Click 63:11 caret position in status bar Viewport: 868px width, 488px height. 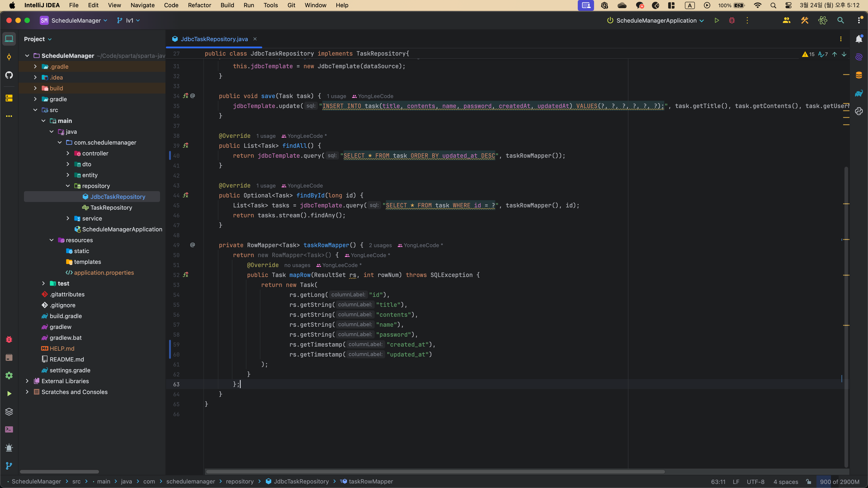(x=718, y=482)
